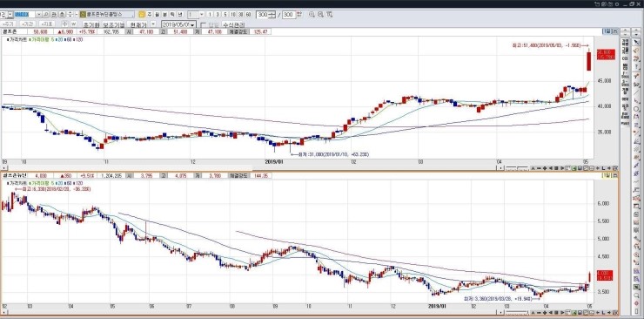Click the 수식관리 button

pos(234,24)
